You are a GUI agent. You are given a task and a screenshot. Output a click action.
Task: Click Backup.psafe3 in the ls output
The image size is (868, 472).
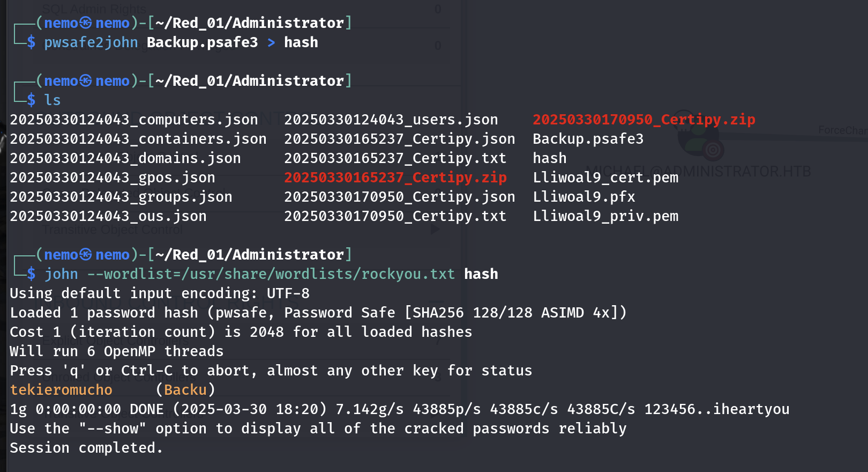588,139
